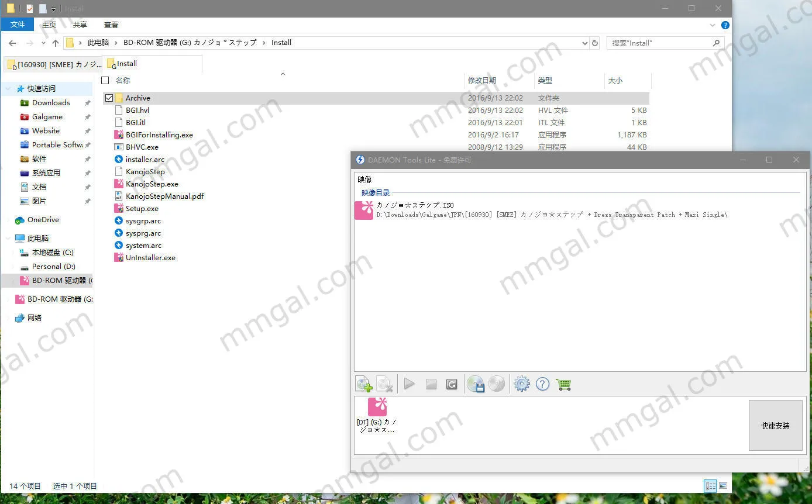Click the help question mark icon

(x=542, y=384)
